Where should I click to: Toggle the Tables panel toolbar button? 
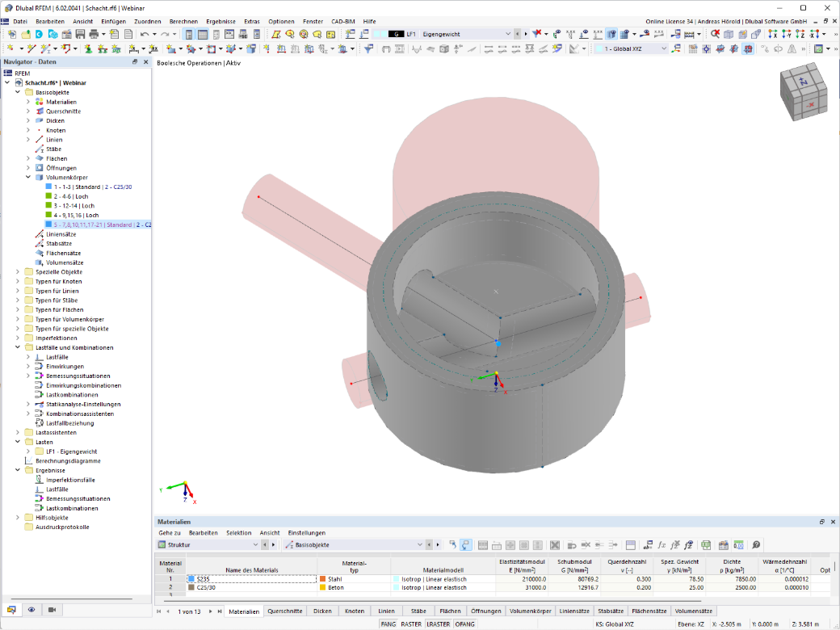pyautogui.click(x=203, y=34)
